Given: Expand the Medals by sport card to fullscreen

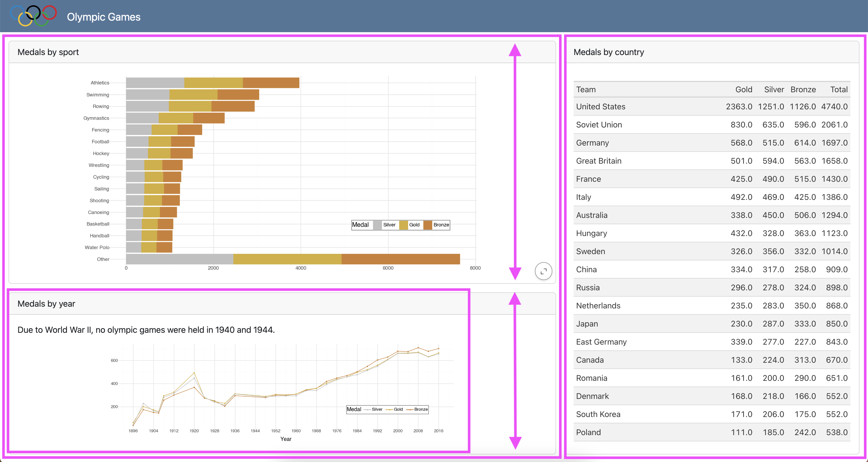Looking at the screenshot, I should click(x=543, y=271).
